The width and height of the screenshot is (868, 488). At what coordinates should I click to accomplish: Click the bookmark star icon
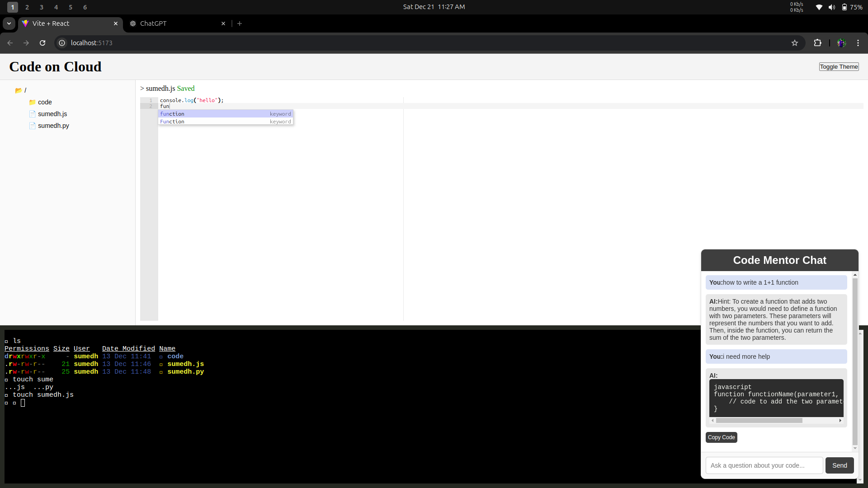coord(795,43)
